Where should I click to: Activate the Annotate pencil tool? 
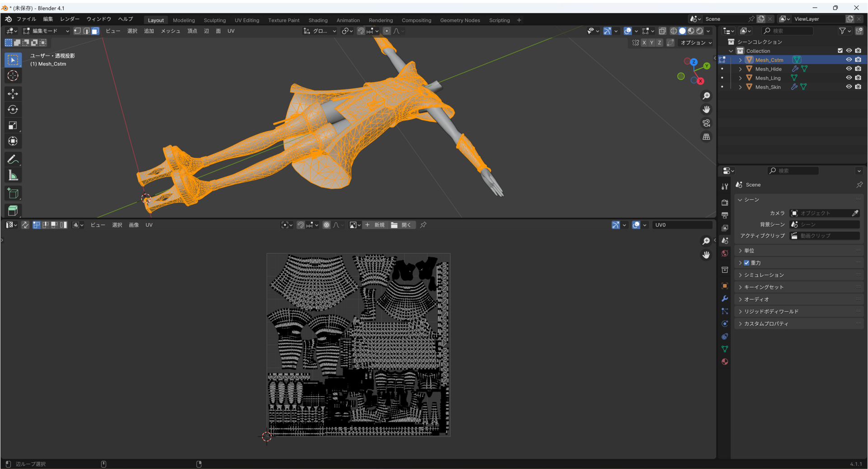(x=13, y=159)
